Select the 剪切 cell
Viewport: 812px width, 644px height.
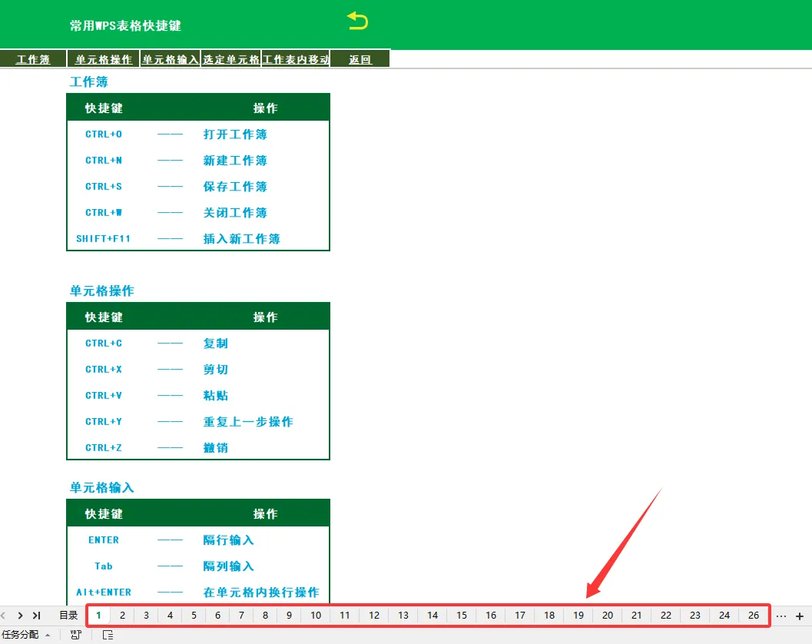click(x=215, y=370)
